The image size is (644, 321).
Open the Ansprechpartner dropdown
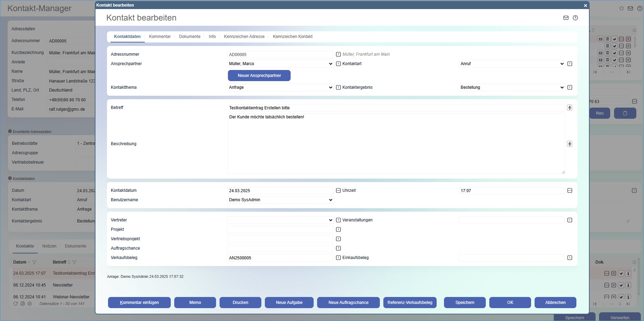(280, 64)
